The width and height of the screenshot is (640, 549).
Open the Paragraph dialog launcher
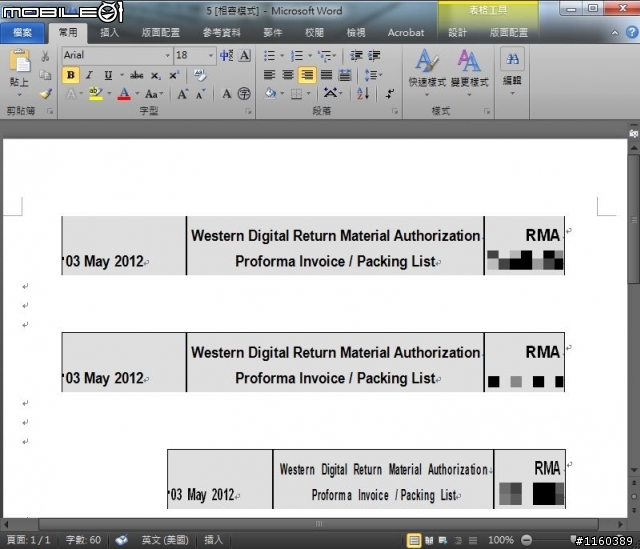point(395,111)
